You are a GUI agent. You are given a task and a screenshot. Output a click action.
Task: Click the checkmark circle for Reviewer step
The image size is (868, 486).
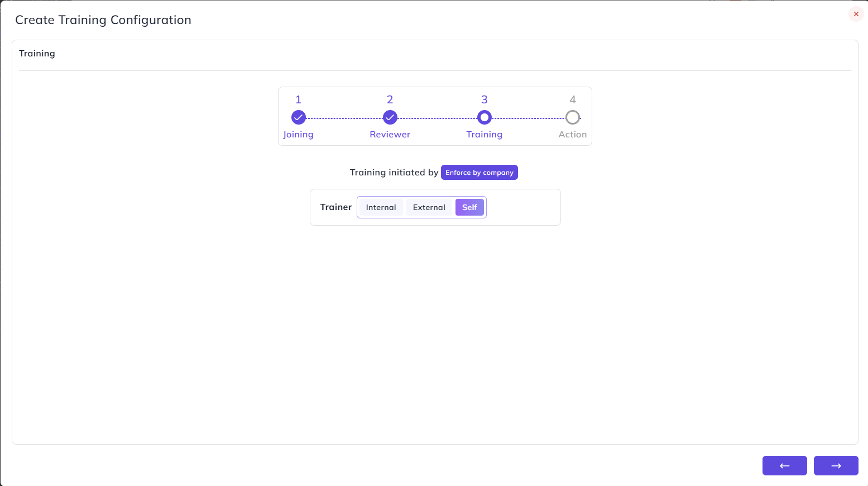[x=390, y=117]
